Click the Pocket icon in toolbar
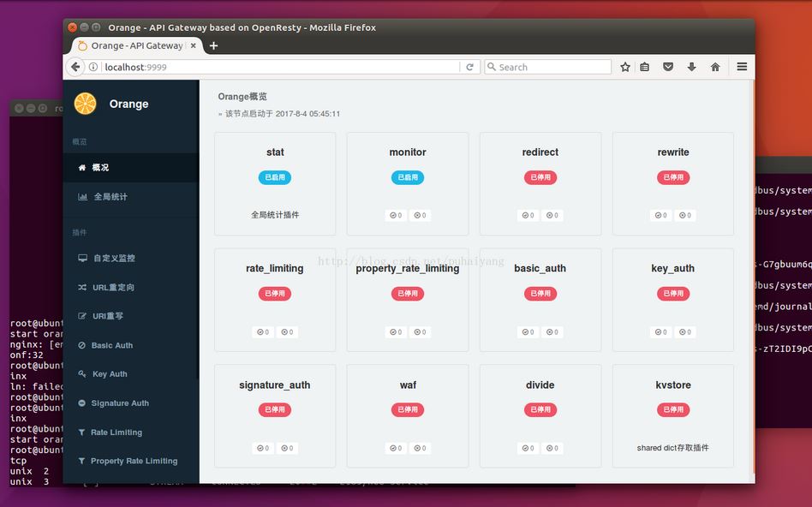 (668, 67)
